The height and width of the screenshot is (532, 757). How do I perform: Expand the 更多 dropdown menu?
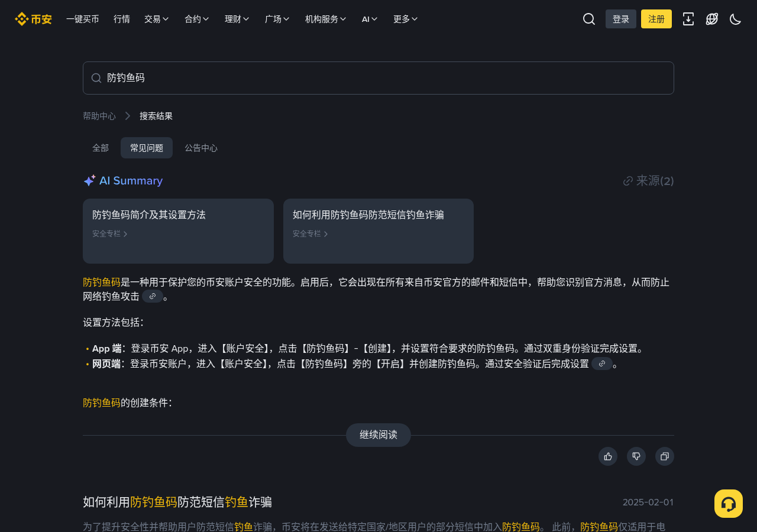click(406, 19)
